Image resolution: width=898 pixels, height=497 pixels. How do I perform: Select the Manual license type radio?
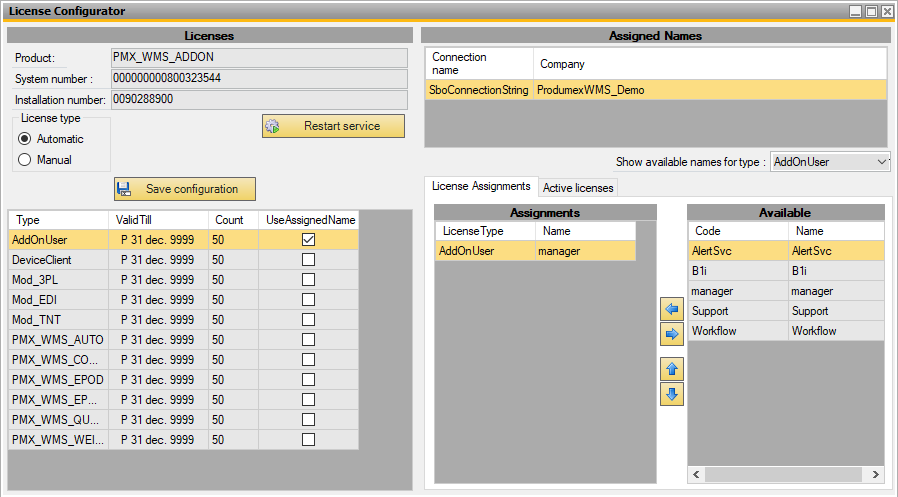[x=26, y=160]
